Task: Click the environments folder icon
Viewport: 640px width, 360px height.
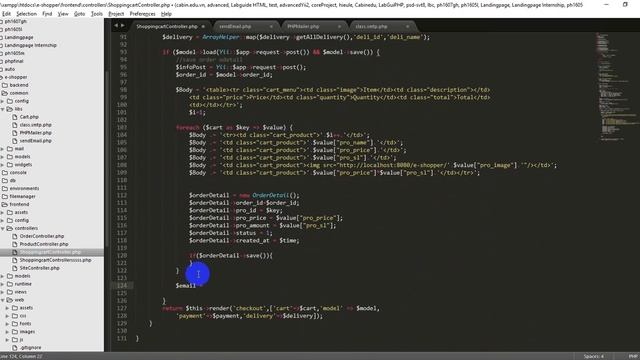Action: coord(5,189)
